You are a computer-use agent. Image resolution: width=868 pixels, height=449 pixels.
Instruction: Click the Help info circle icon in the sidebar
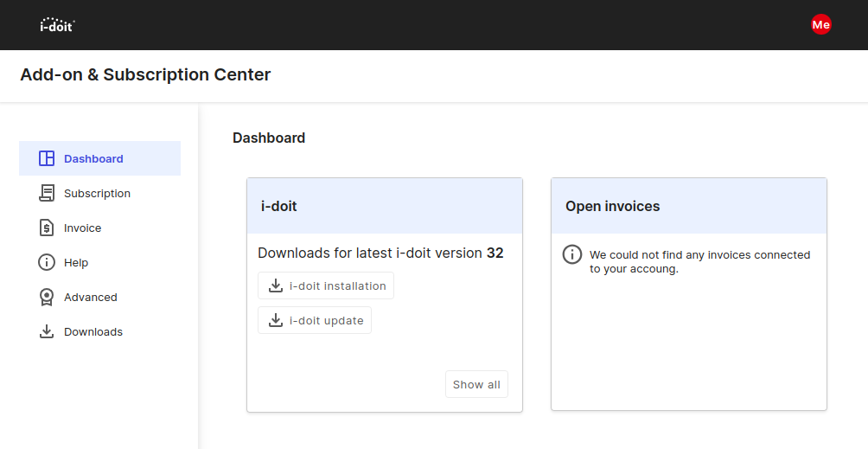point(47,262)
